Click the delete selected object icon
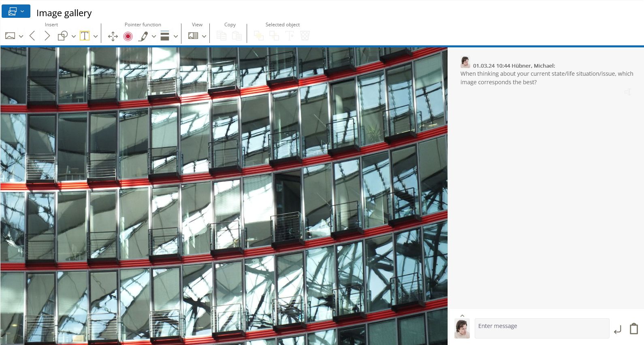 click(x=305, y=36)
